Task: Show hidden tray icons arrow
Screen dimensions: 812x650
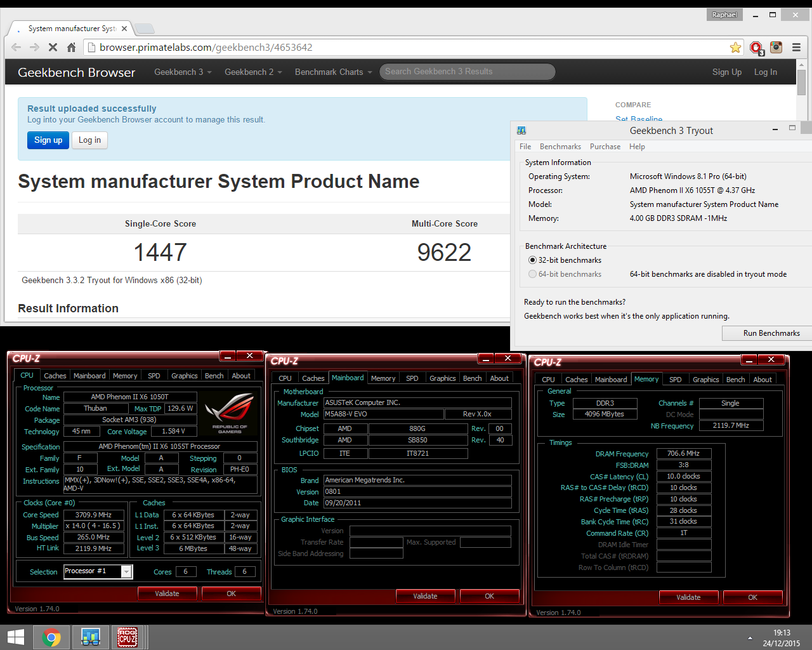Action: click(x=750, y=638)
